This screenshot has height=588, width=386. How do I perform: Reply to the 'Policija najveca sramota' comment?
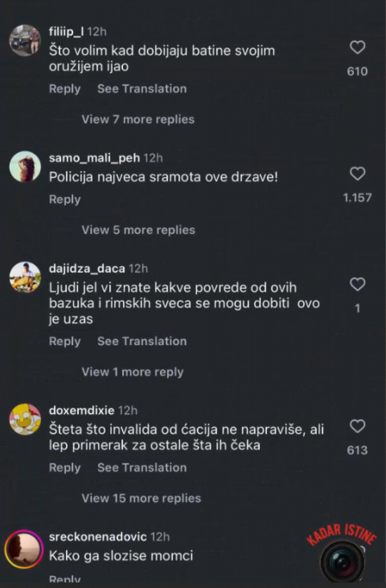(65, 200)
